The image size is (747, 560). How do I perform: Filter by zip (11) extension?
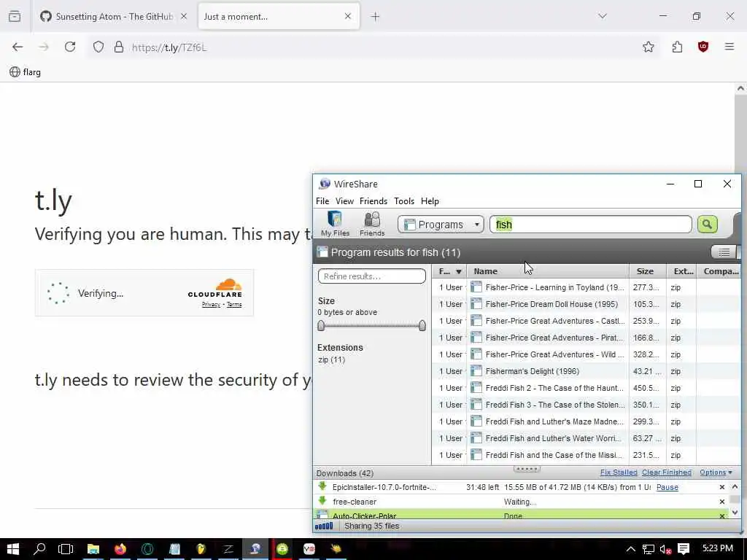(332, 359)
